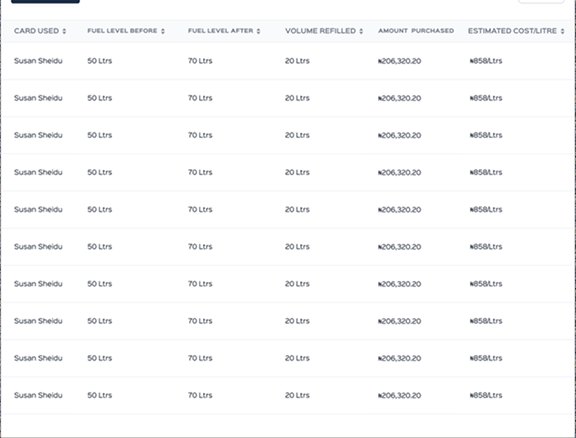Click fourth row 70 Ltrs value

(x=200, y=172)
